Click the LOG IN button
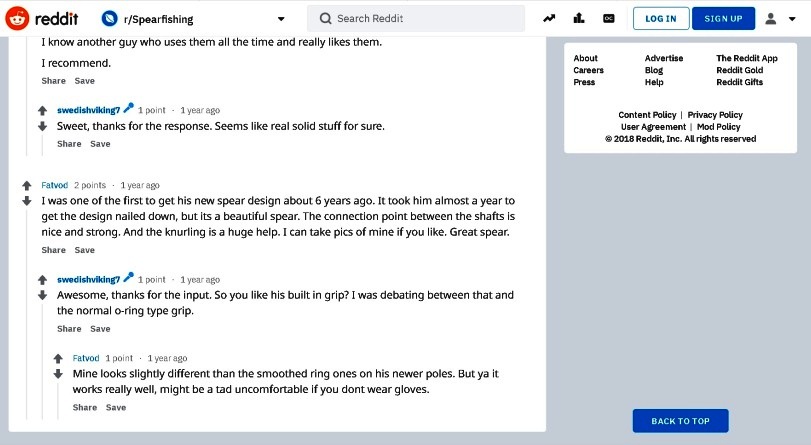811x445 pixels. [661, 19]
